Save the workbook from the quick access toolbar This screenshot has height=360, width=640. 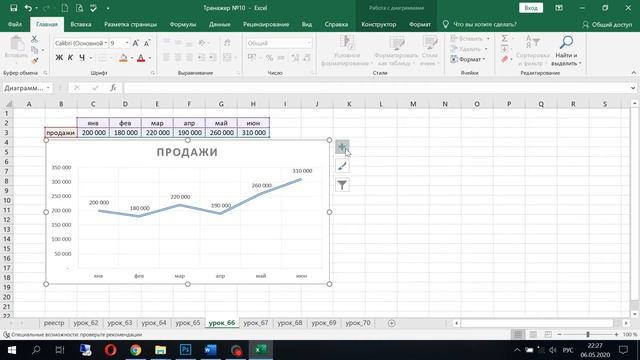(x=13, y=8)
